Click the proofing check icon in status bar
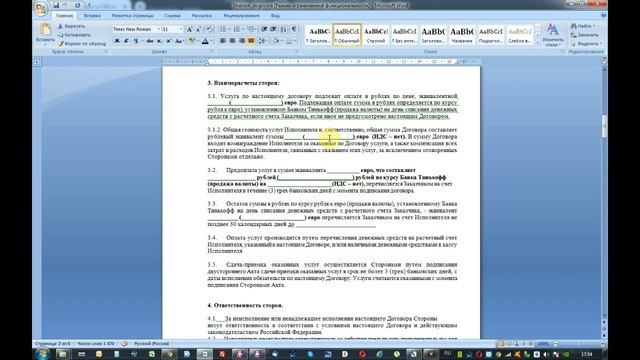This screenshot has width=640, height=360. coord(124,344)
